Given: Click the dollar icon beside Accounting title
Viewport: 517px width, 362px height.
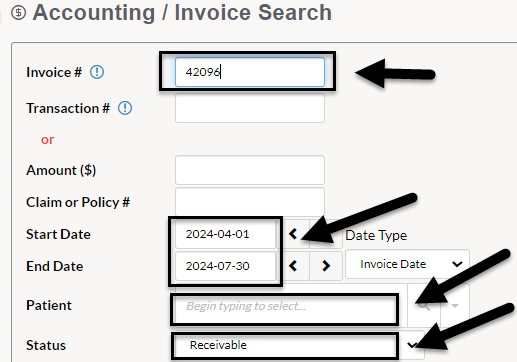Looking at the screenshot, I should pos(18,13).
